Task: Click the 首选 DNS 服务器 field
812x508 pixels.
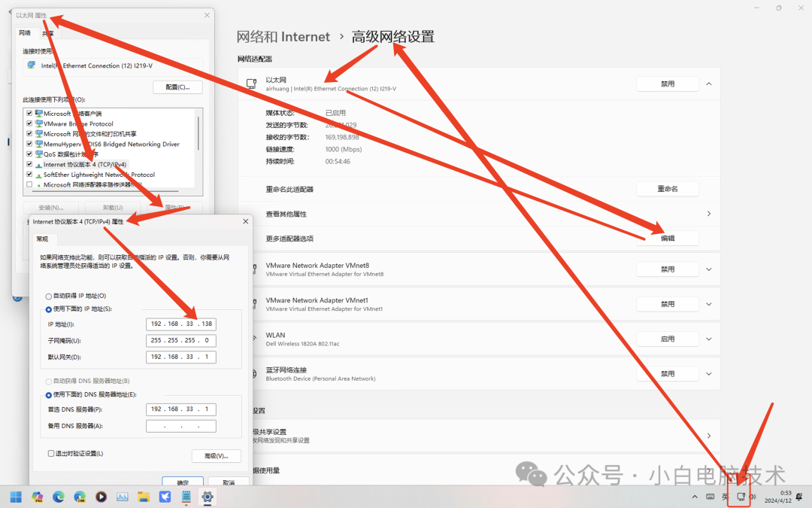Action: (x=181, y=409)
